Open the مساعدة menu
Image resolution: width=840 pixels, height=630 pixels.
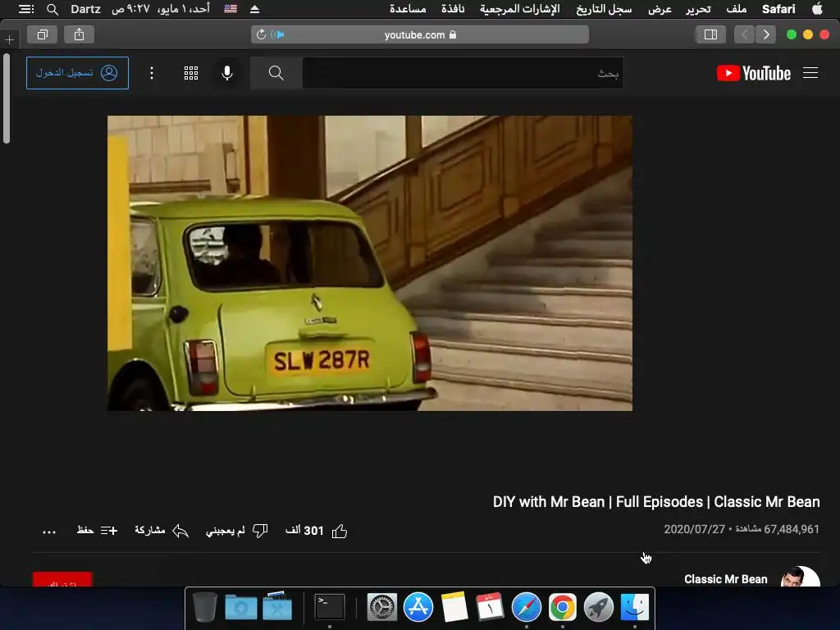[x=408, y=8]
